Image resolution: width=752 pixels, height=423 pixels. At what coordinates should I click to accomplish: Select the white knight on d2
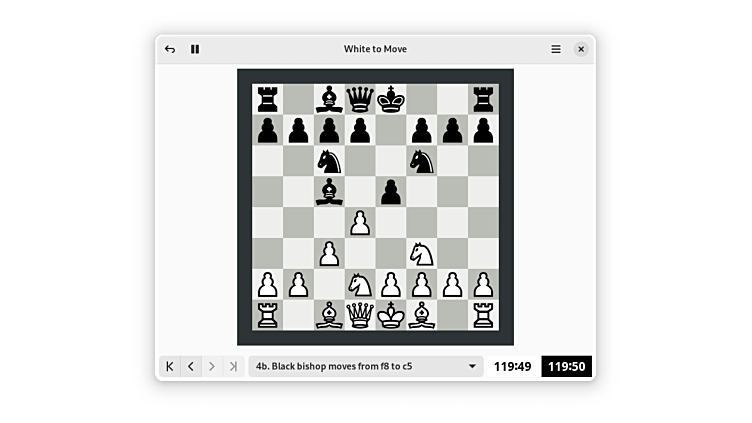click(360, 285)
